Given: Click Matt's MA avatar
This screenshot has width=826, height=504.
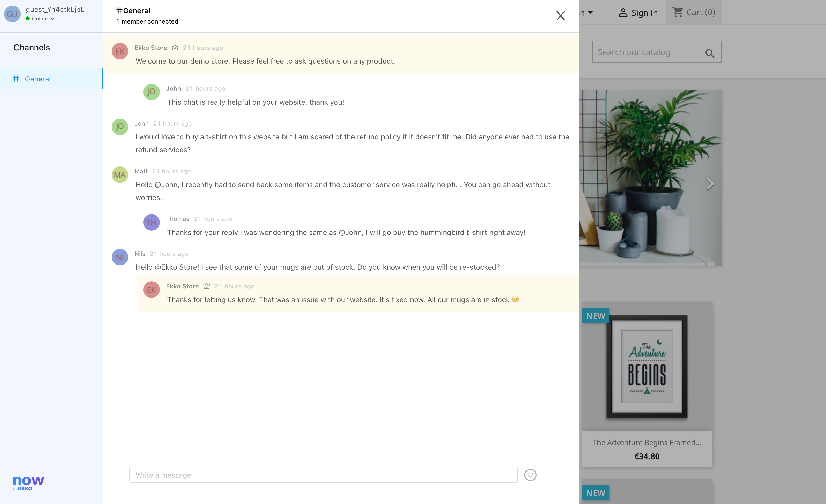Looking at the screenshot, I should click(120, 175).
